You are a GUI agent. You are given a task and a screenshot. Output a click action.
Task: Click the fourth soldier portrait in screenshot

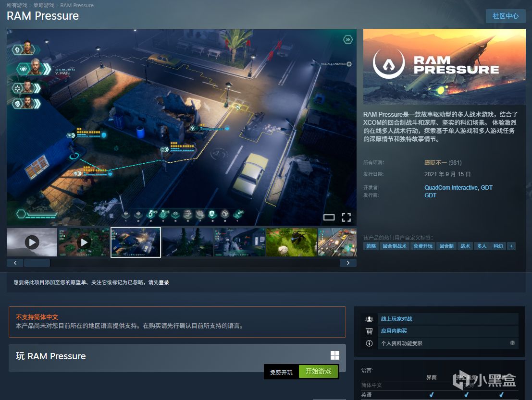28,103
